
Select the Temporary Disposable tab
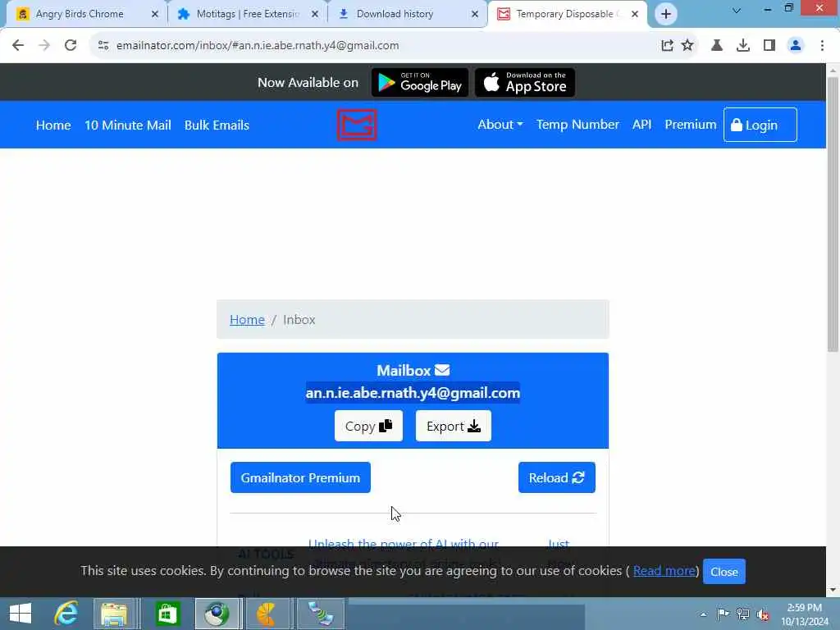click(568, 14)
